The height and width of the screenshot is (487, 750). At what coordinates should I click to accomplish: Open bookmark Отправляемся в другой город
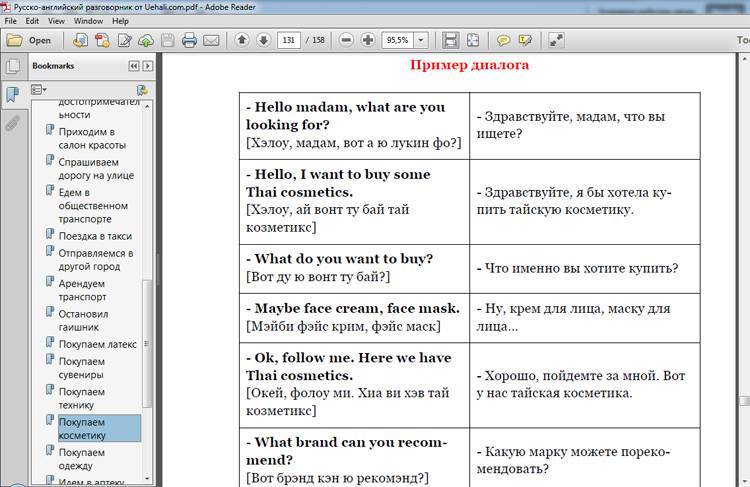pos(96,260)
